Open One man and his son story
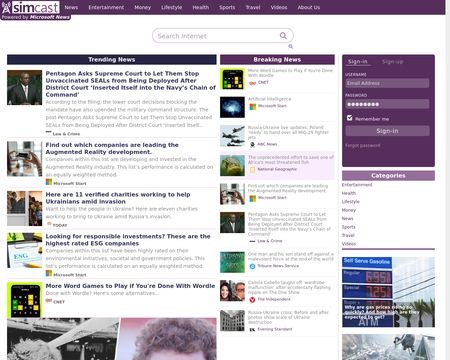 290,256
